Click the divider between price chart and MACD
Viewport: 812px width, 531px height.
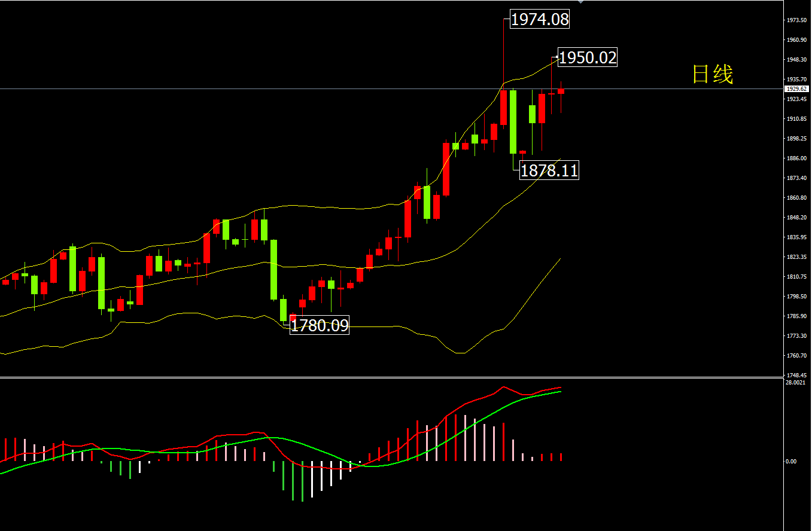tap(389, 377)
